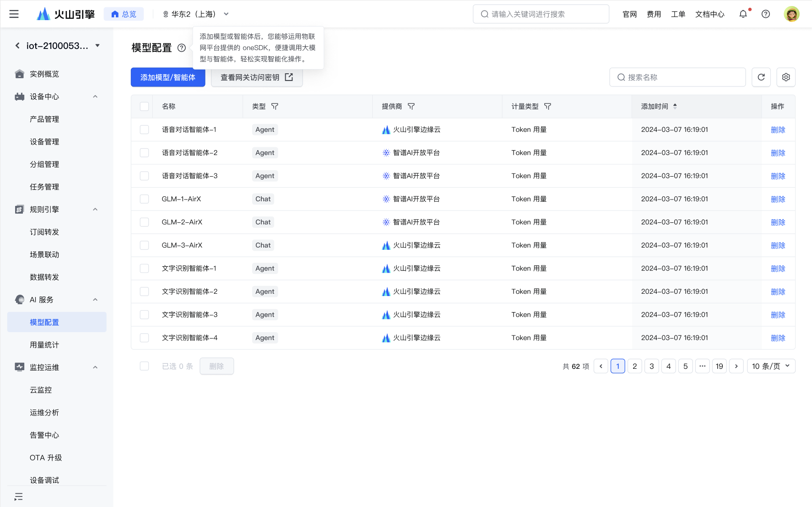Open the 10 条/页 page size dropdown
This screenshot has width=812, height=507.
(771, 366)
